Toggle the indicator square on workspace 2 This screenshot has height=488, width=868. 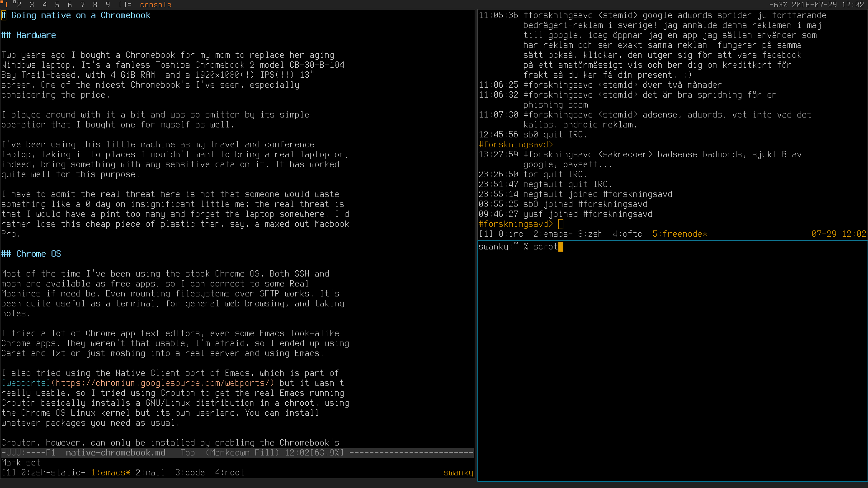[14, 2]
